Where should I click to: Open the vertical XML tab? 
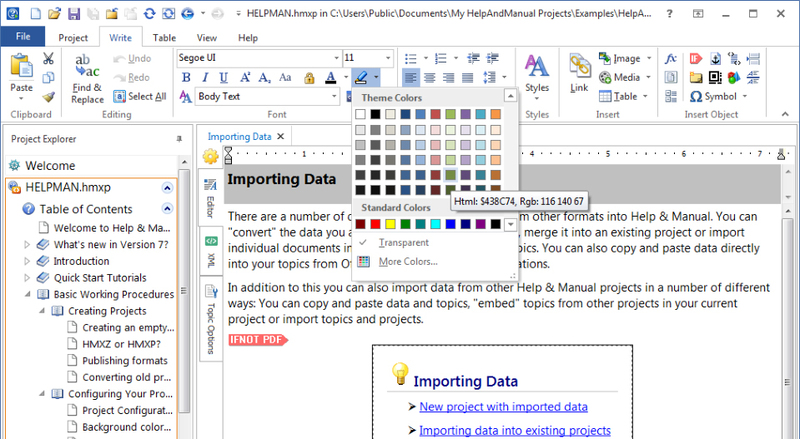coord(211,252)
